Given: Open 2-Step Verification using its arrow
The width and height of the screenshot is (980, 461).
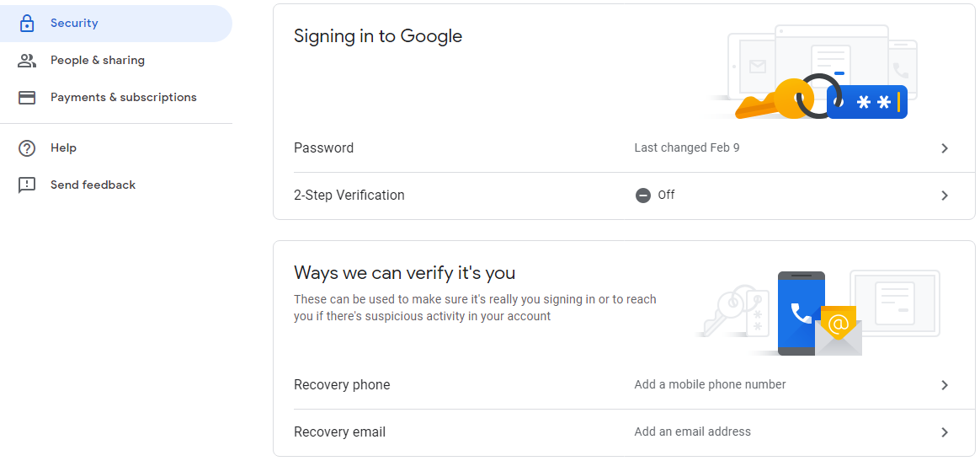Looking at the screenshot, I should (945, 196).
